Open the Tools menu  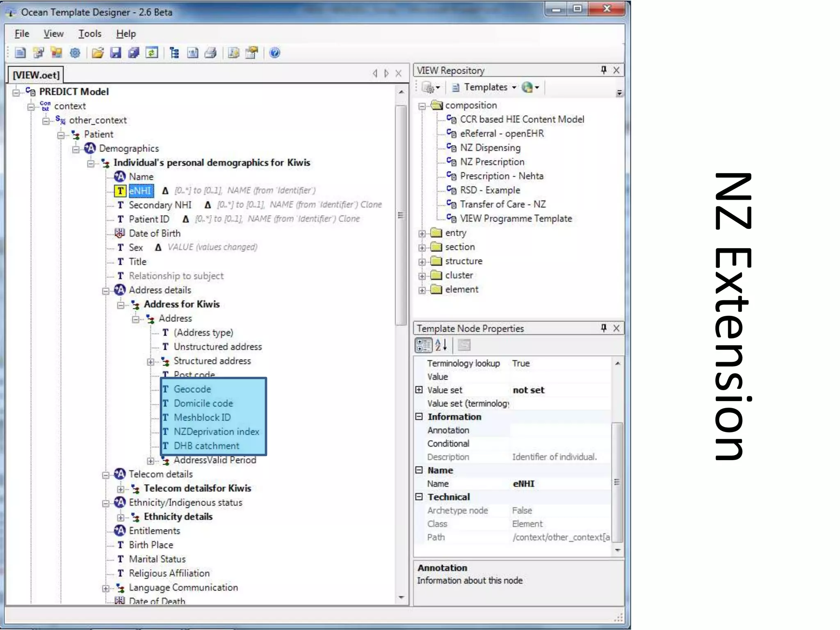[x=90, y=34]
